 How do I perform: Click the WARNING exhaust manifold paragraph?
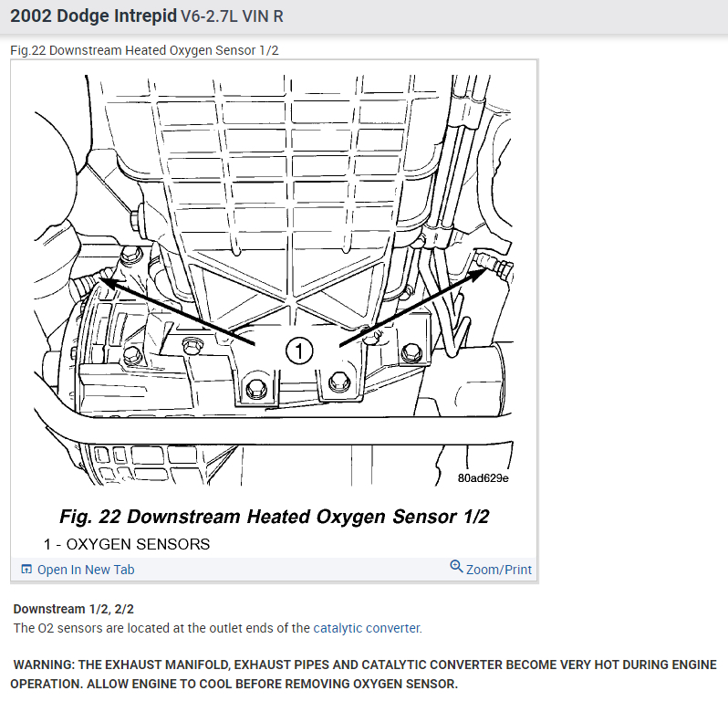[363, 675]
